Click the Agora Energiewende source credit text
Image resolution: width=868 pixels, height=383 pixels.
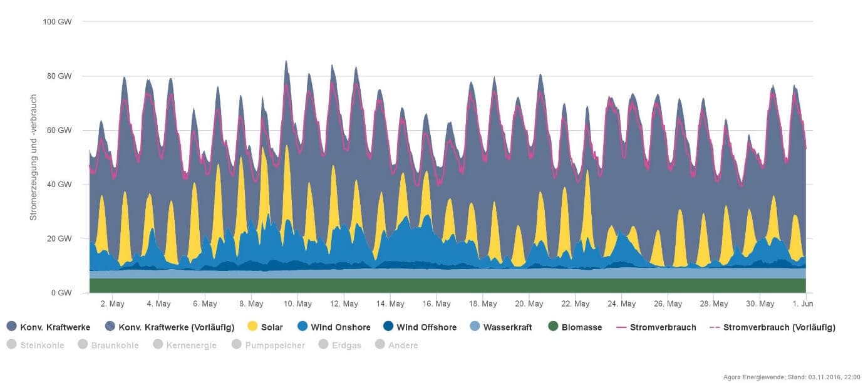[794, 377]
